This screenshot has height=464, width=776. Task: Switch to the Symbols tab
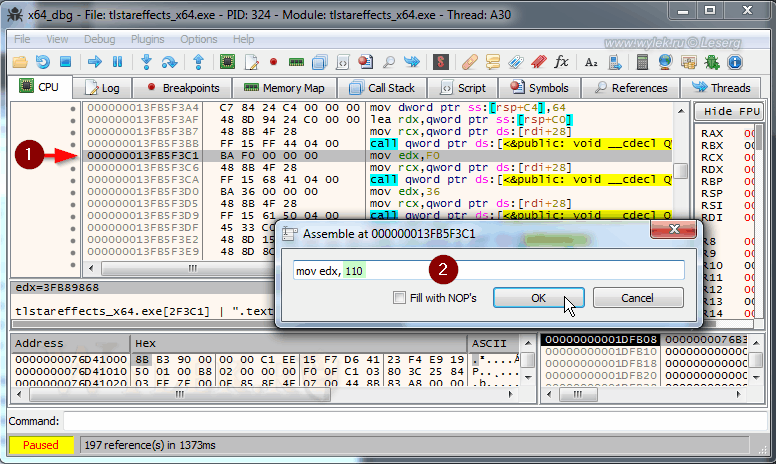[x=539, y=88]
